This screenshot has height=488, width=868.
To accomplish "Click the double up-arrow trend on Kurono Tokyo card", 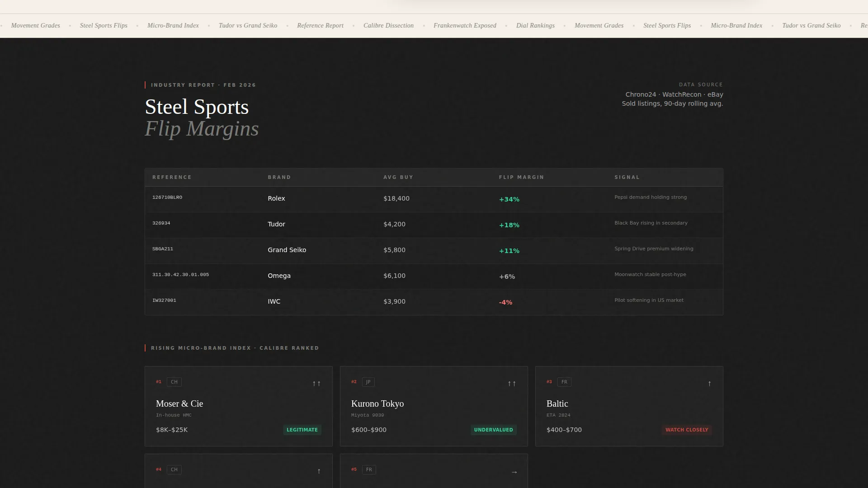I will [x=512, y=384].
